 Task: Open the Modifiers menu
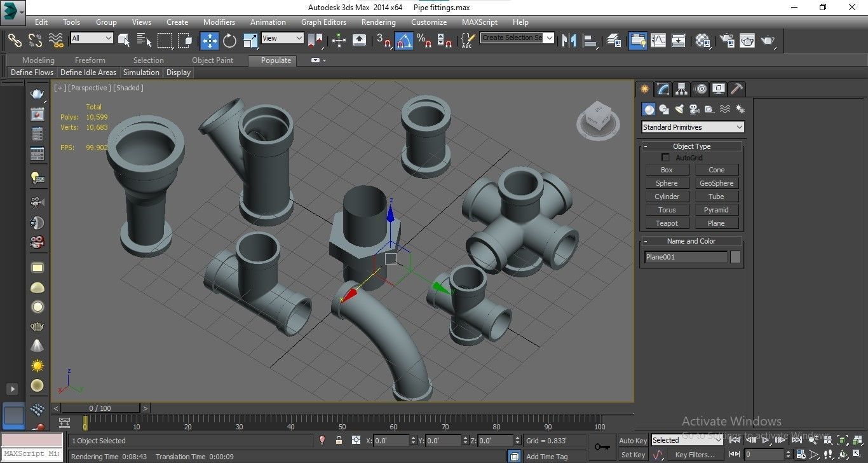coord(219,22)
